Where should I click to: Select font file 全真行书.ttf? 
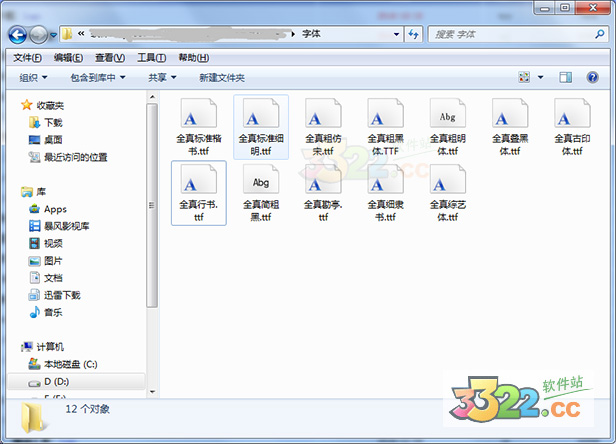(199, 193)
